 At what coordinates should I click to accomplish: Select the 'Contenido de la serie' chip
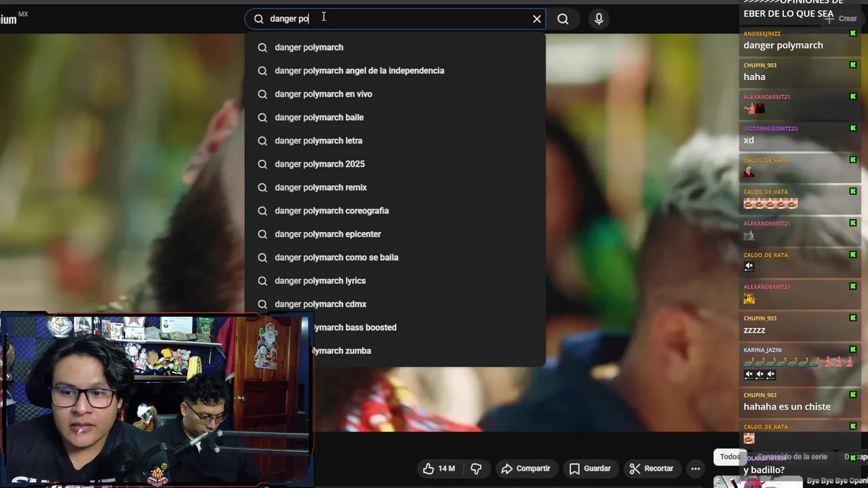click(792, 457)
